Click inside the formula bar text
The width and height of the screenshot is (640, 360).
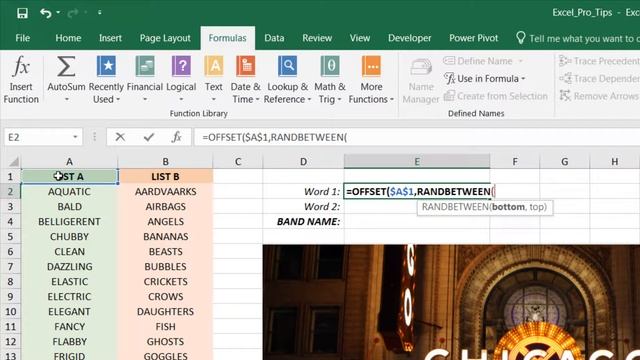click(x=275, y=138)
